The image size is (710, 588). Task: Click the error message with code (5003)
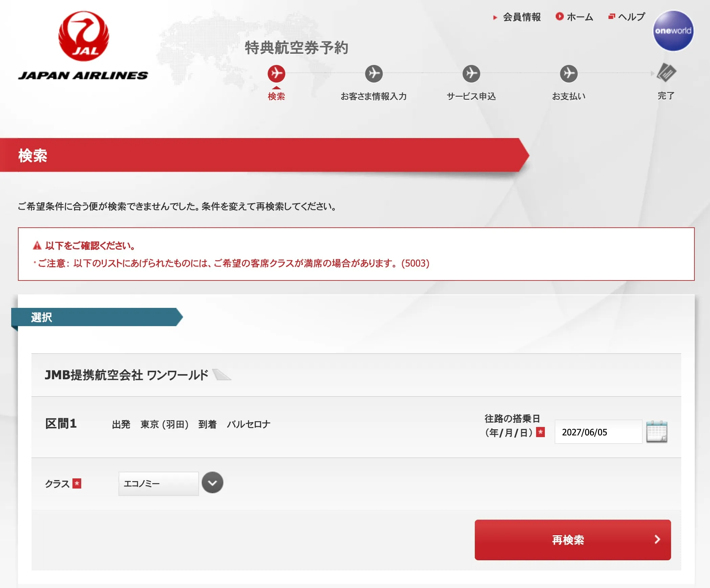234,263
